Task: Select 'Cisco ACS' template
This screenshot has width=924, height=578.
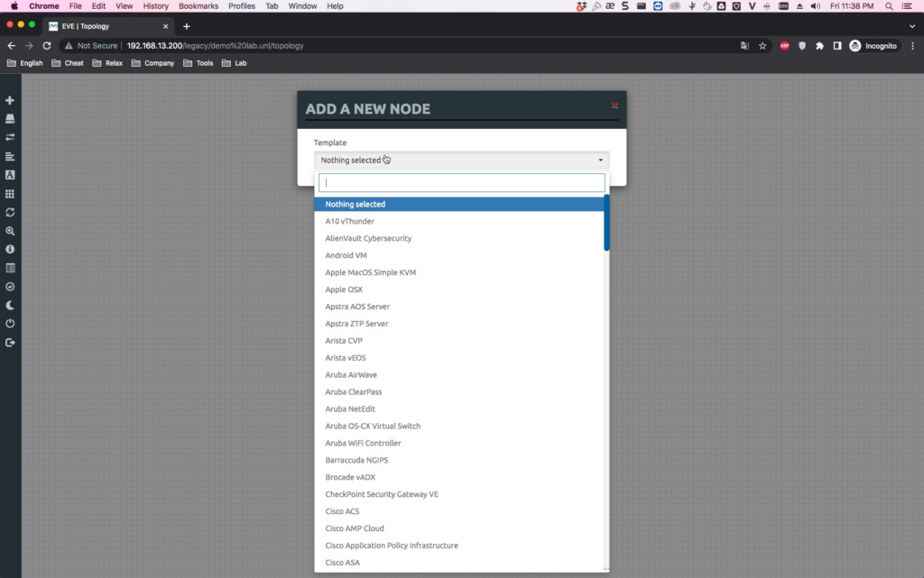Action: [458, 511]
